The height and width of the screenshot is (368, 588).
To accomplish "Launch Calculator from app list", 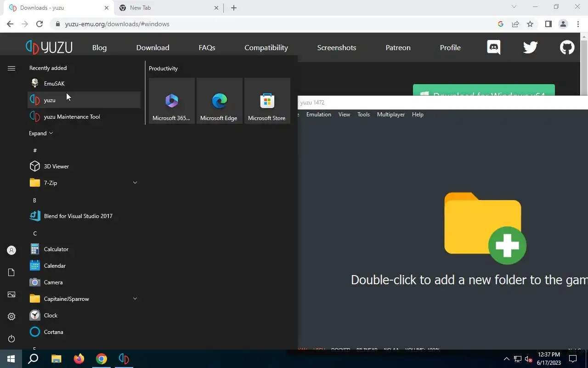I will tap(84, 249).
